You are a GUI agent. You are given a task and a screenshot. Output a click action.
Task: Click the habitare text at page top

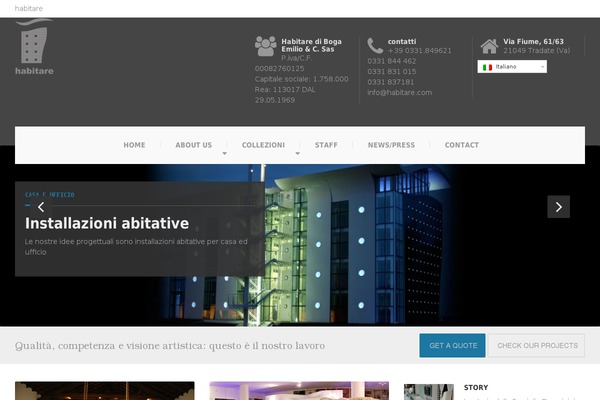[29, 8]
